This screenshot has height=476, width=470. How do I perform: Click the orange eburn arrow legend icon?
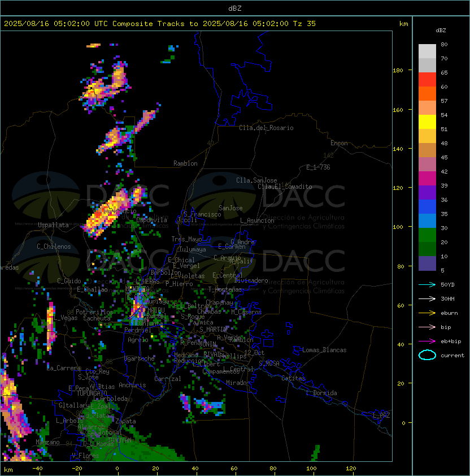(427, 313)
